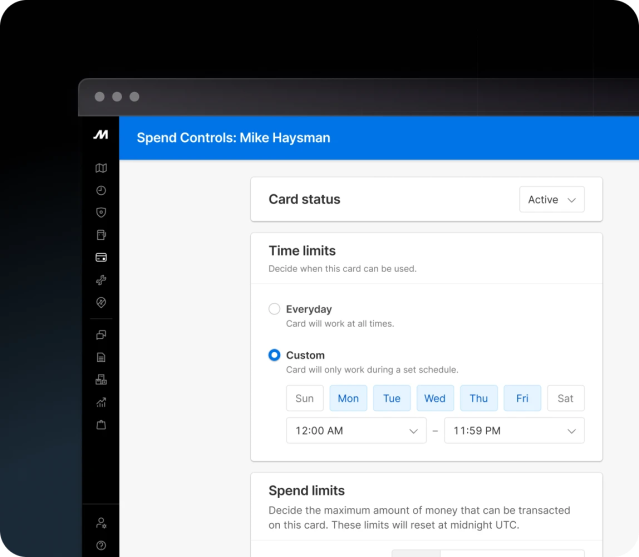Open the 11:59 PM end time dropdown
The height and width of the screenshot is (557, 639).
[x=514, y=431]
